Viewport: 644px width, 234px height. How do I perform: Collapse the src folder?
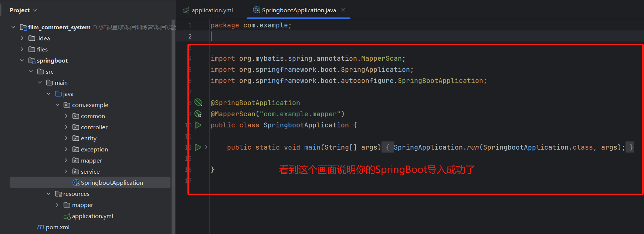coord(31,72)
